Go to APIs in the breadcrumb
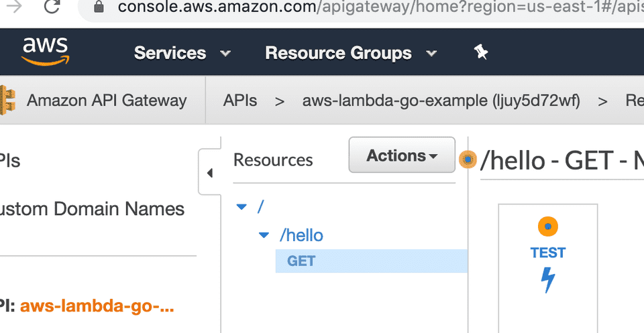This screenshot has height=333, width=644. pos(240,101)
